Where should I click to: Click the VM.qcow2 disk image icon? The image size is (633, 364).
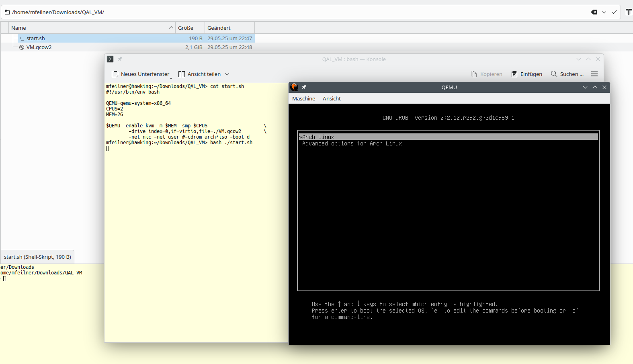point(22,47)
